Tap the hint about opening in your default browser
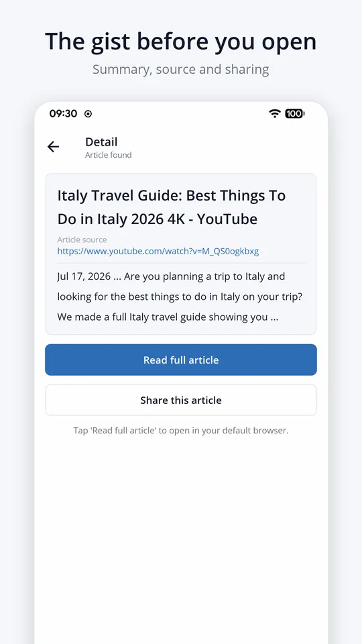This screenshot has height=644, width=362. 181,431
